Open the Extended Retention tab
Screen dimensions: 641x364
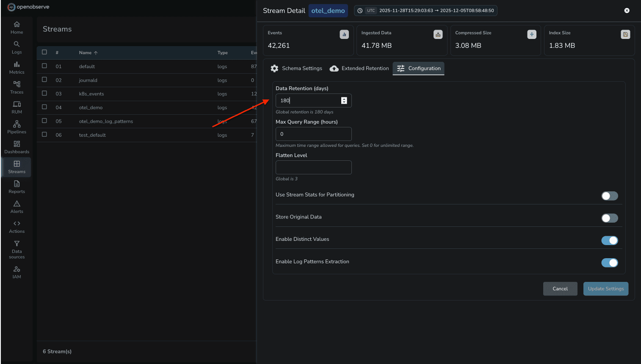tap(359, 68)
